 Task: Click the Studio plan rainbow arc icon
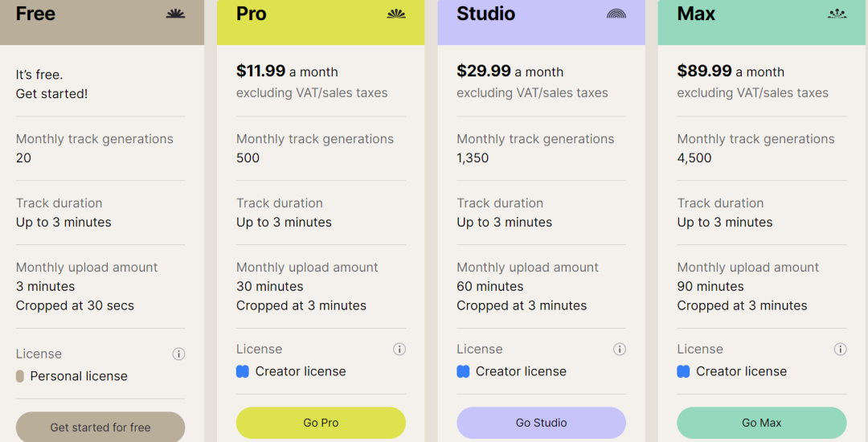[x=616, y=14]
